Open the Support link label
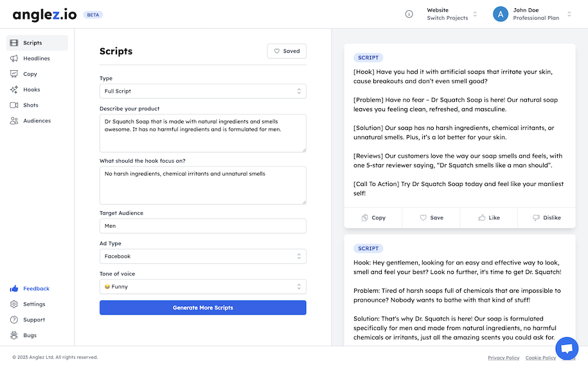Image resolution: width=588 pixels, height=368 pixels. (34, 320)
